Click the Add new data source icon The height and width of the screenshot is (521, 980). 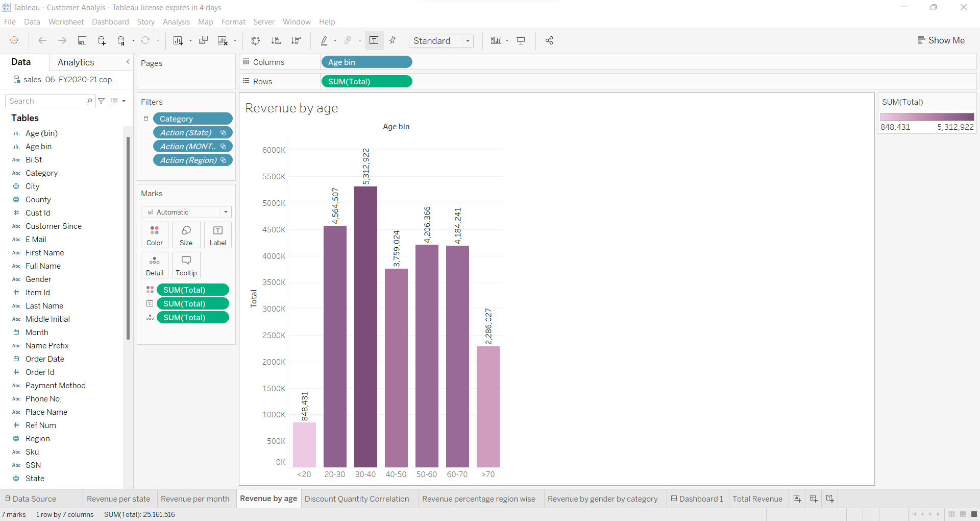tap(102, 40)
